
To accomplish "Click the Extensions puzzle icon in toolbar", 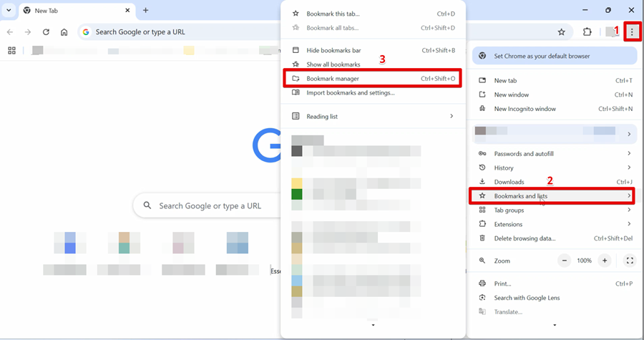I will pyautogui.click(x=587, y=31).
